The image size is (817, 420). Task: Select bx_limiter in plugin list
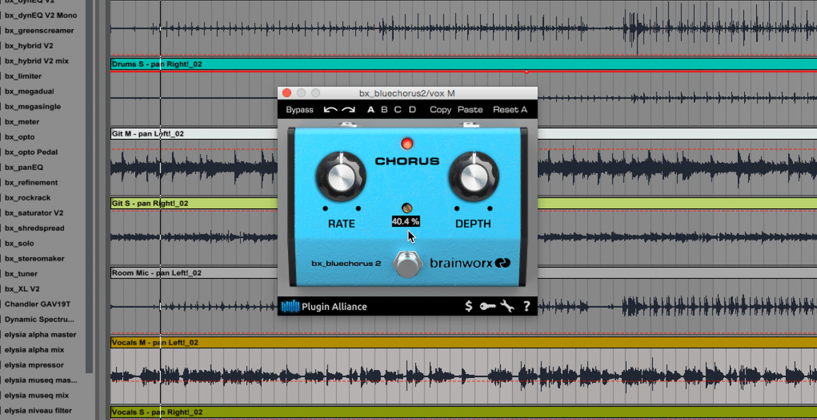[23, 76]
